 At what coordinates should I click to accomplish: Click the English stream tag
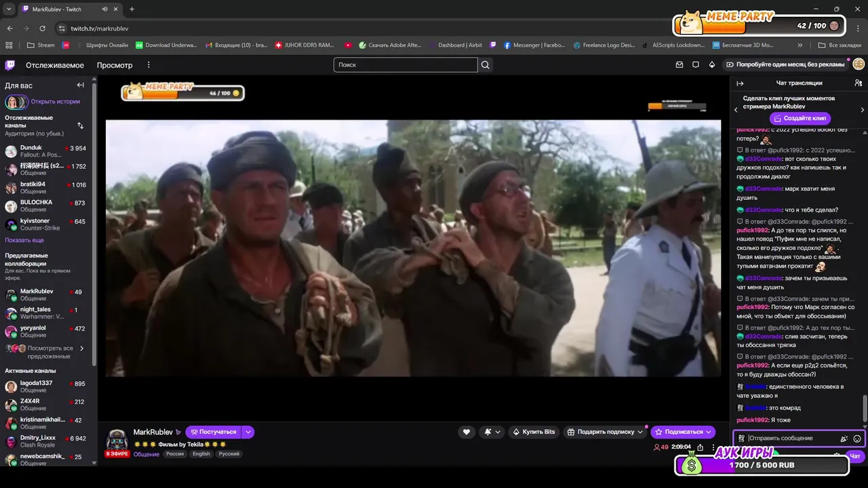(x=201, y=454)
